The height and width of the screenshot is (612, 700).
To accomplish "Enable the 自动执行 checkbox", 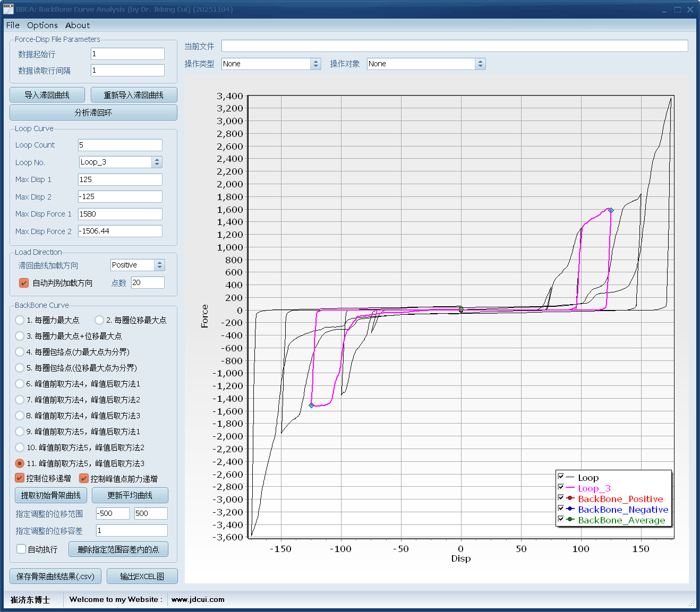I will click(x=21, y=549).
